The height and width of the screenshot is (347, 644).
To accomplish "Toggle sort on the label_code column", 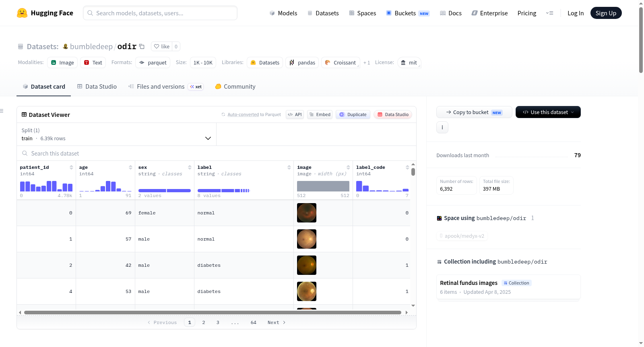I will (x=407, y=167).
